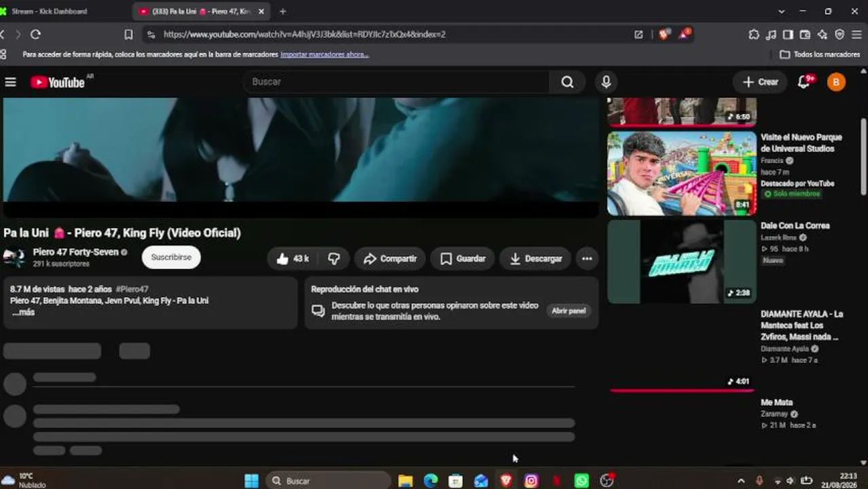
Task: Start voice search with microphone icon
Action: click(606, 82)
